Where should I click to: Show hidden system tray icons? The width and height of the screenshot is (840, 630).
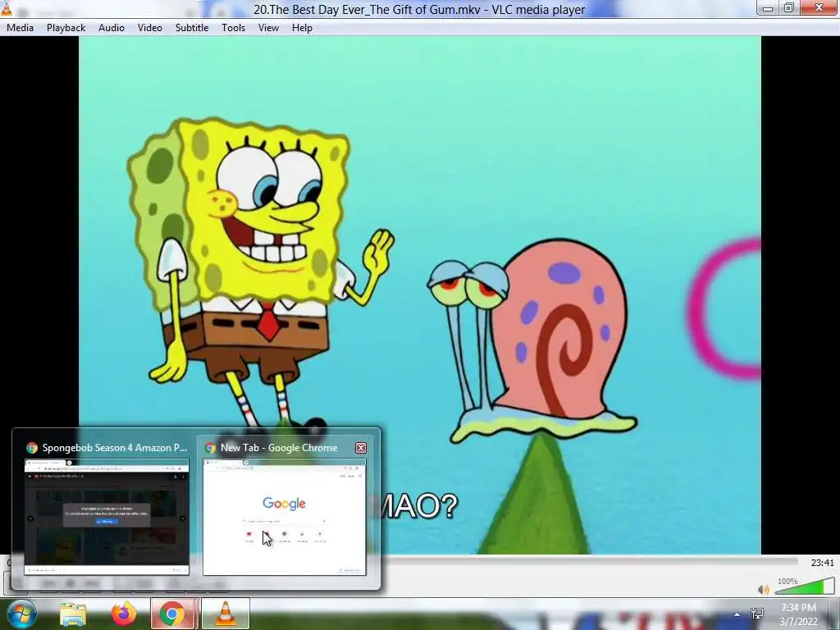tap(737, 614)
